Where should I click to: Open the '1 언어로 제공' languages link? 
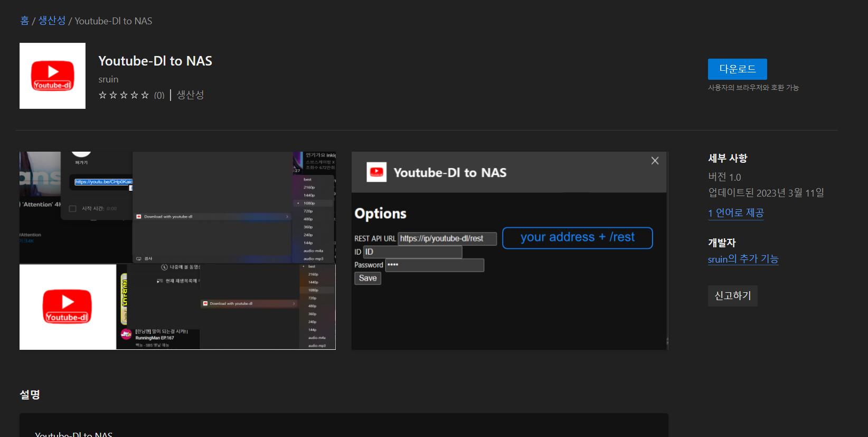(735, 213)
